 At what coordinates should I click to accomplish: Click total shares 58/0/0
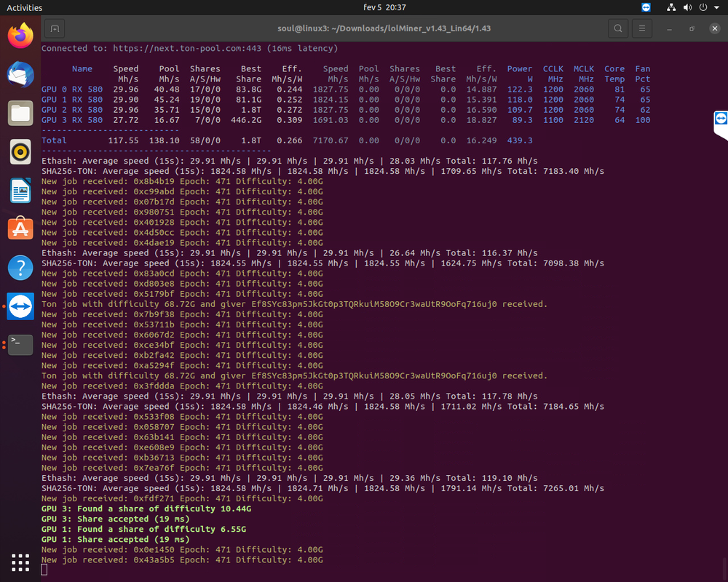(x=205, y=140)
